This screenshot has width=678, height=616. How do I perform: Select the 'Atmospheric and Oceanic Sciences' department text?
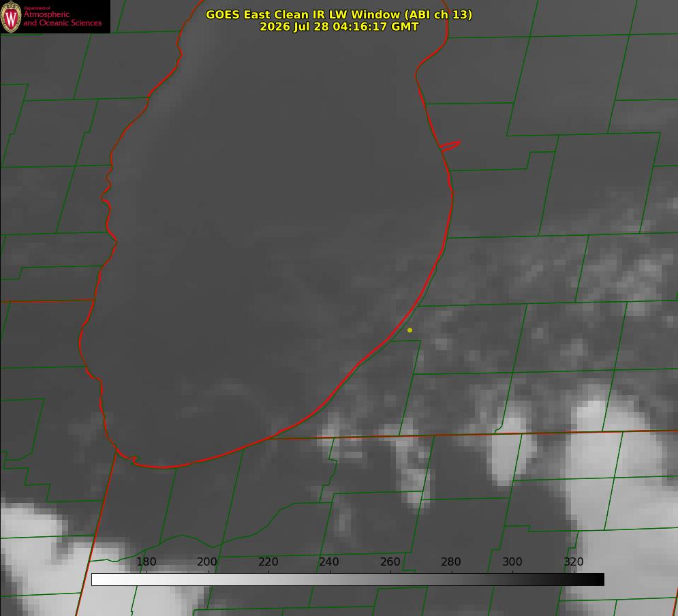coord(63,18)
